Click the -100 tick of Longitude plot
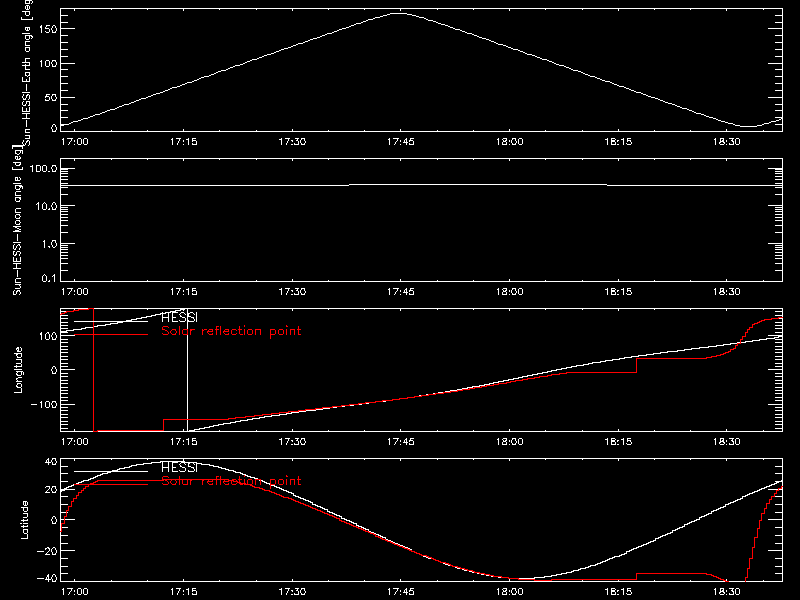This screenshot has width=800, height=600. pos(44,404)
